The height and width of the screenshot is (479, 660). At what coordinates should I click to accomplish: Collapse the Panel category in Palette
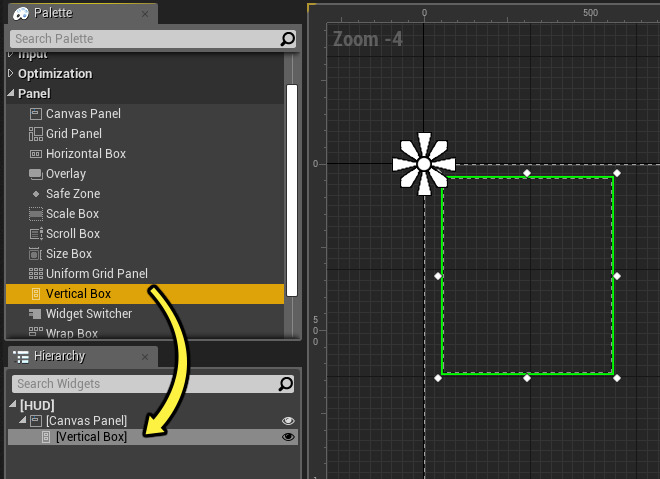11,94
